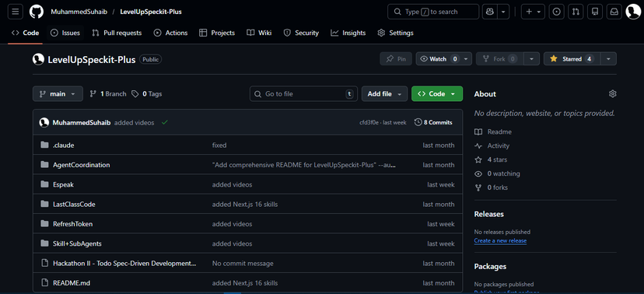644x294 pixels.
Task: Open the Watch notifications dropdown
Action: (x=444, y=59)
